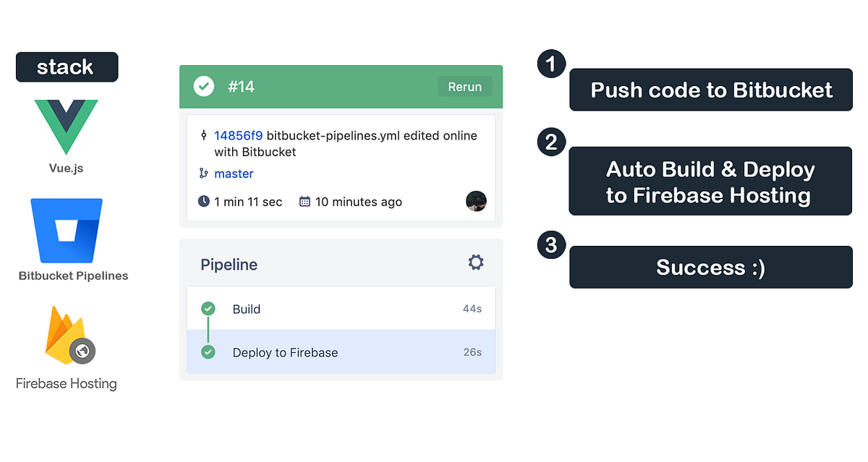Viewport: 868px width, 462px height.
Task: Switch to the 'stack' section
Action: point(67,67)
